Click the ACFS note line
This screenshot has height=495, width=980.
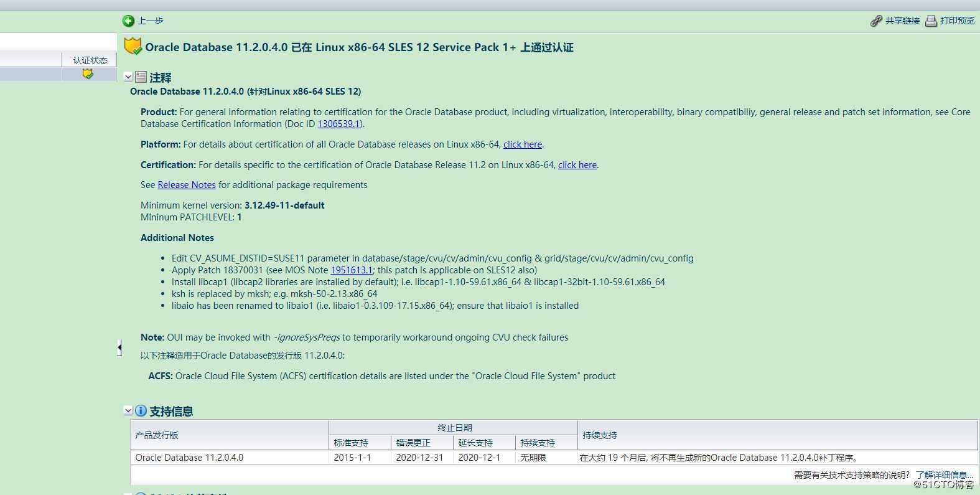[x=382, y=376]
